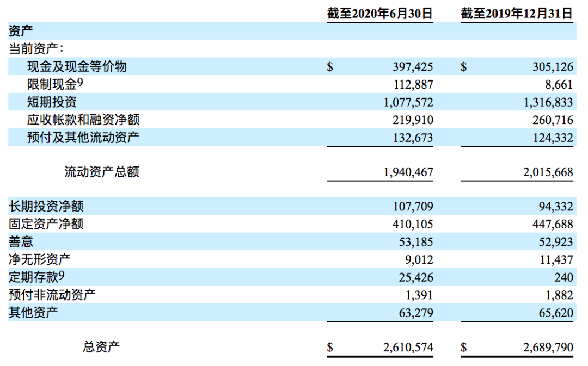Select the 资产 section heading
This screenshot has height=366, width=588.
21,30
